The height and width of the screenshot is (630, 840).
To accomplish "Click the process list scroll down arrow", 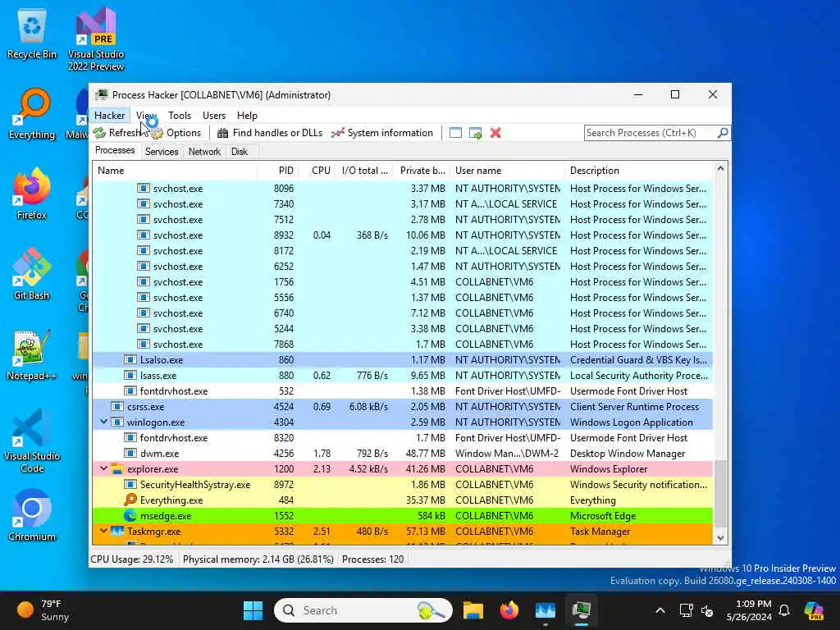I will [720, 538].
